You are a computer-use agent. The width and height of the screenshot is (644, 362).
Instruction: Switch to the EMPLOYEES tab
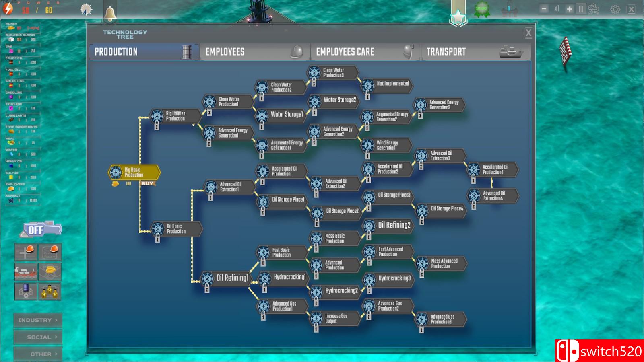(x=254, y=52)
